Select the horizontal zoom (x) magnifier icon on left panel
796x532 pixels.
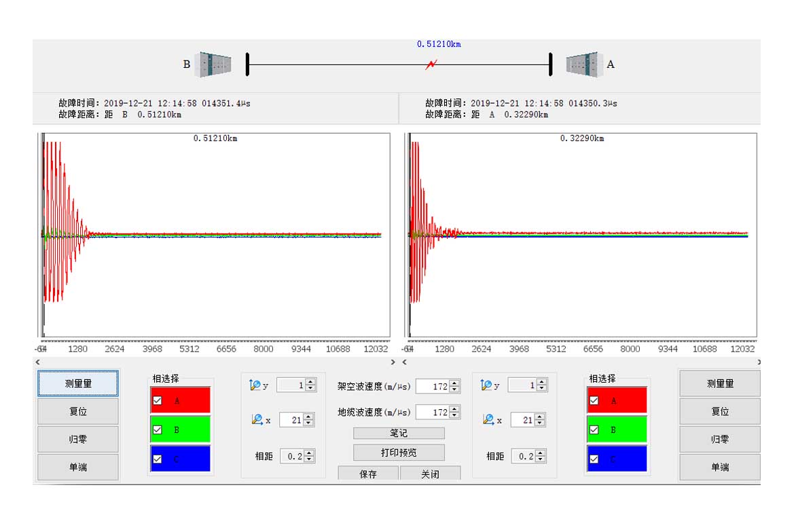(x=258, y=419)
